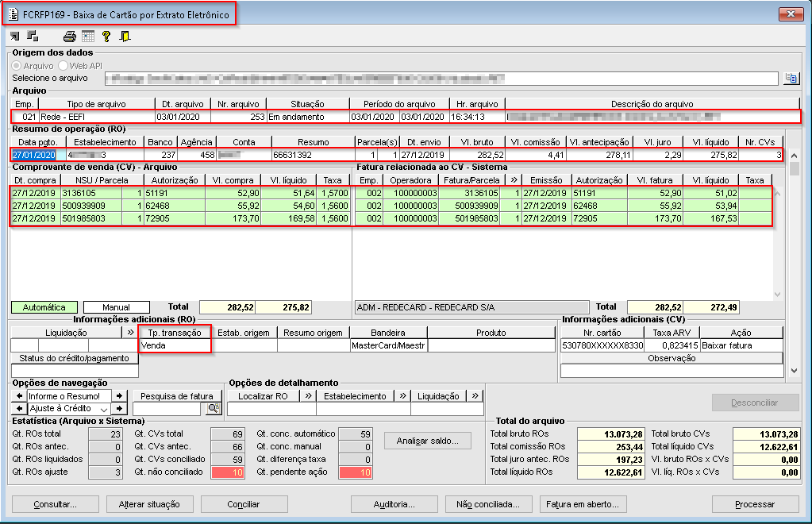Select CV row with NSU 501985803

(181, 218)
